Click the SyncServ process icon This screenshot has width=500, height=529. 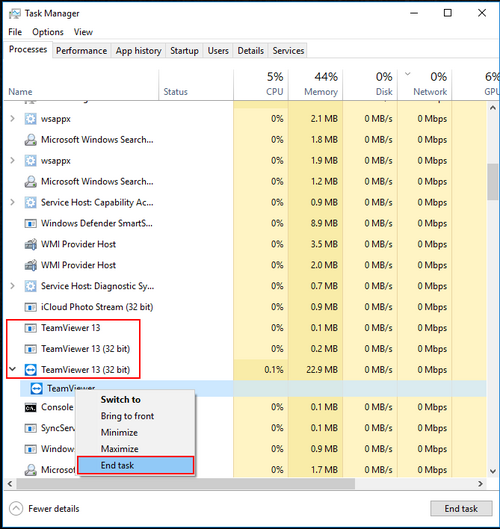[30, 428]
